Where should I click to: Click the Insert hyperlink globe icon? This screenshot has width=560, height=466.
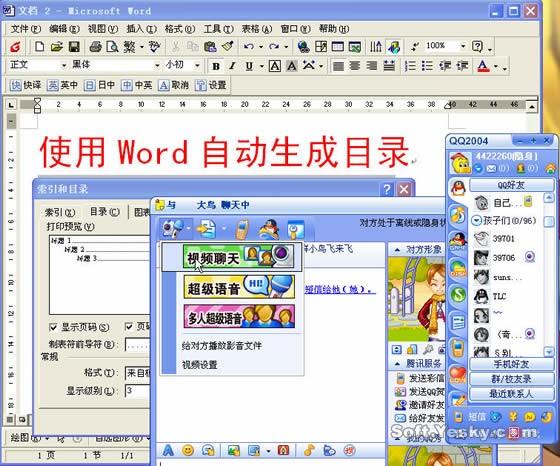click(303, 46)
